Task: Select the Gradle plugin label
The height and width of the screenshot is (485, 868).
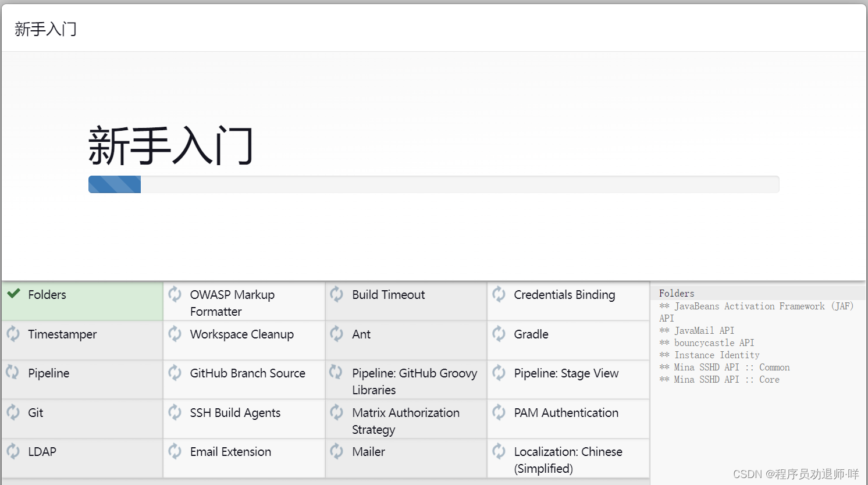Action: click(x=531, y=334)
